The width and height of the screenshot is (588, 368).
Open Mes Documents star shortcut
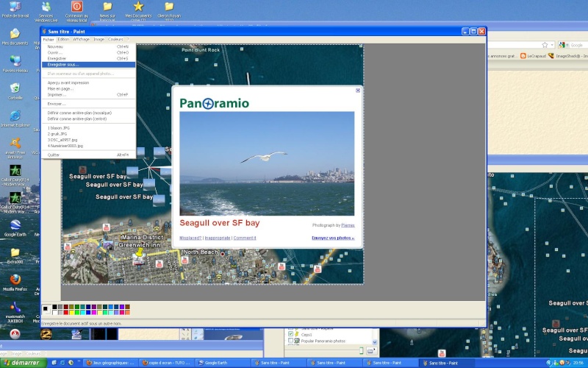click(138, 11)
